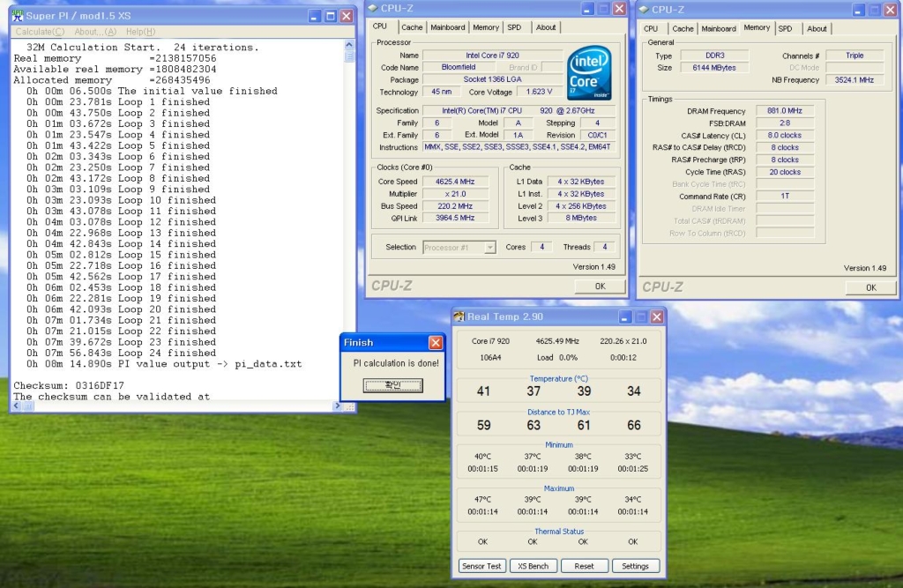The image size is (903, 588).
Task: Select the Memory tab in right CPU-Z window
Action: pos(756,27)
